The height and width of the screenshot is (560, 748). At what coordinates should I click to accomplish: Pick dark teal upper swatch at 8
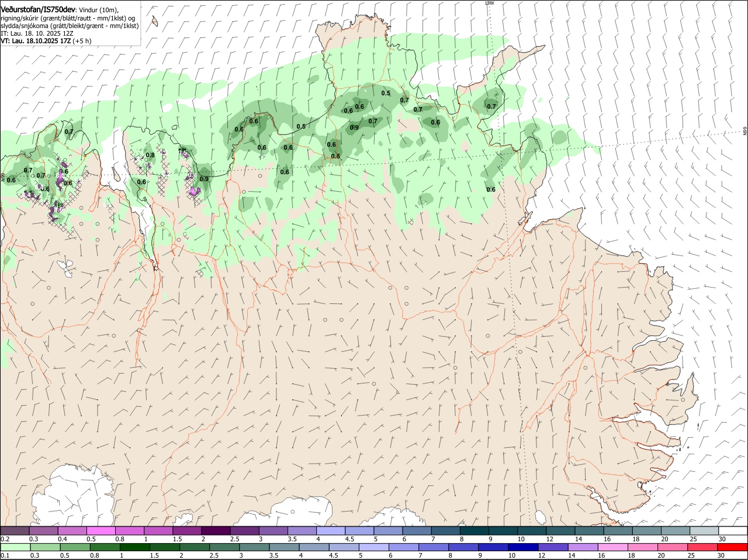(475, 531)
